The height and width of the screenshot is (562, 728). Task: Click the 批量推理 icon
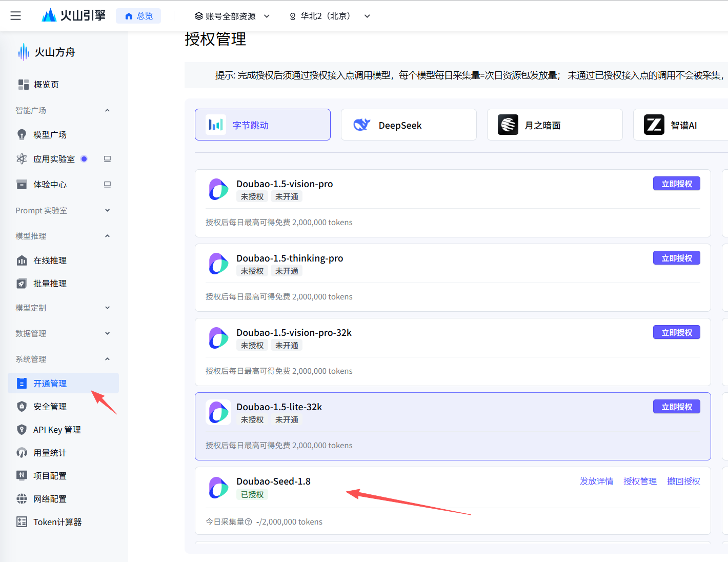click(22, 284)
